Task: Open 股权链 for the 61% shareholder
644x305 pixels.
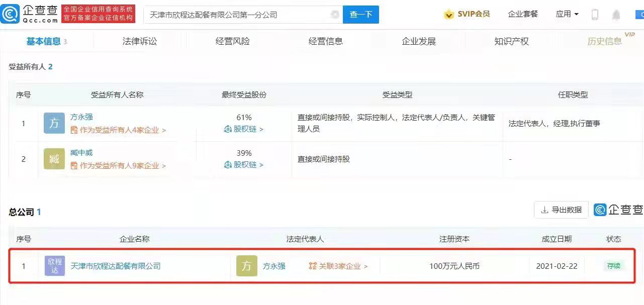Action: click(244, 129)
